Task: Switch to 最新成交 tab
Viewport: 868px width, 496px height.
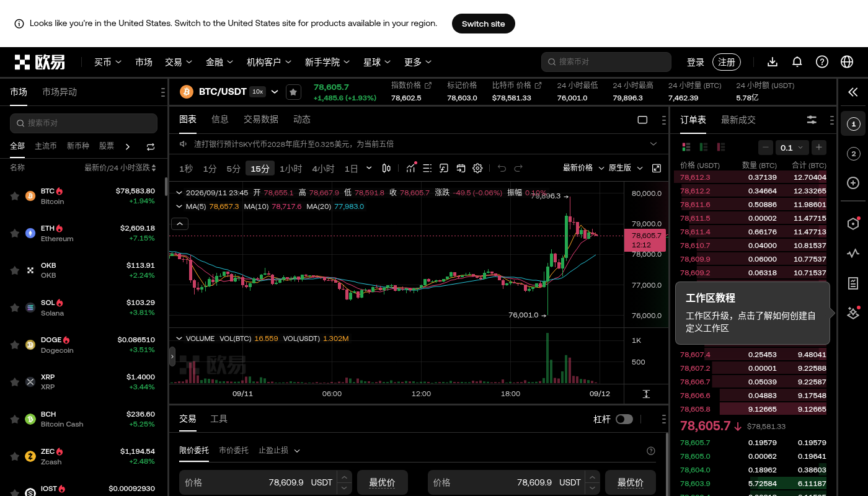Action: click(738, 120)
